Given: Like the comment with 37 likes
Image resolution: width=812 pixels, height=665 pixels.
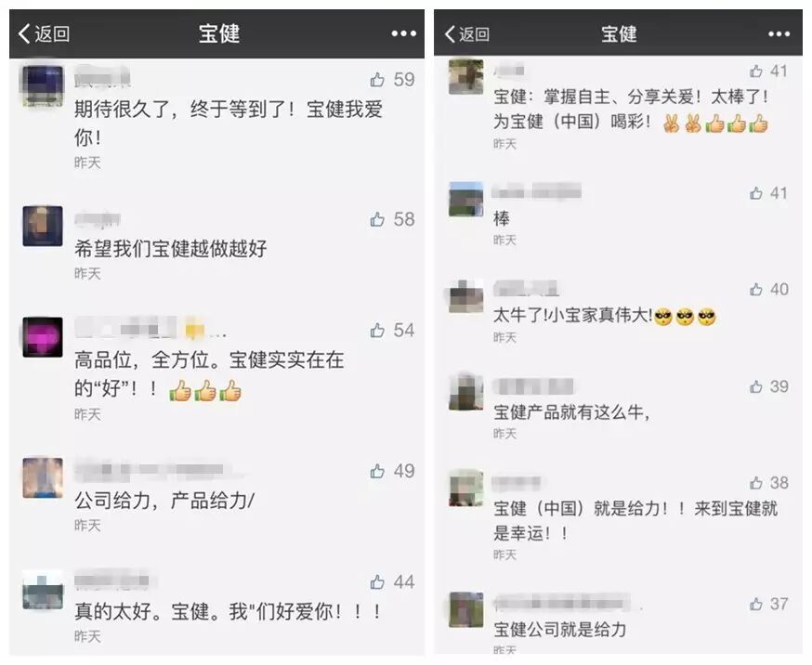Looking at the screenshot, I should point(756,604).
